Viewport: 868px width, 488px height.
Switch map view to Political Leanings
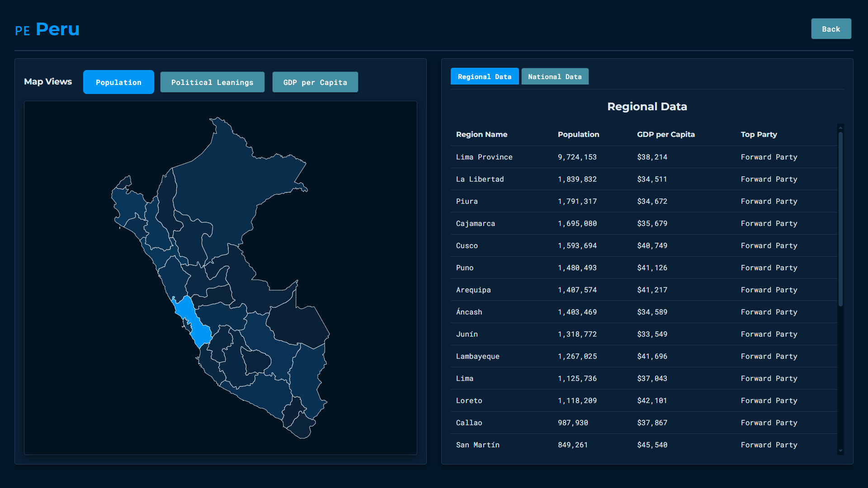tap(212, 82)
